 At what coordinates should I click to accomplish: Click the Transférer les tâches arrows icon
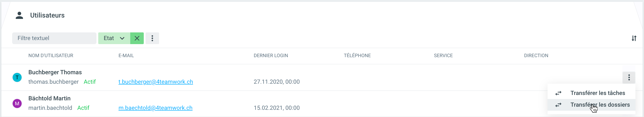tap(558, 93)
